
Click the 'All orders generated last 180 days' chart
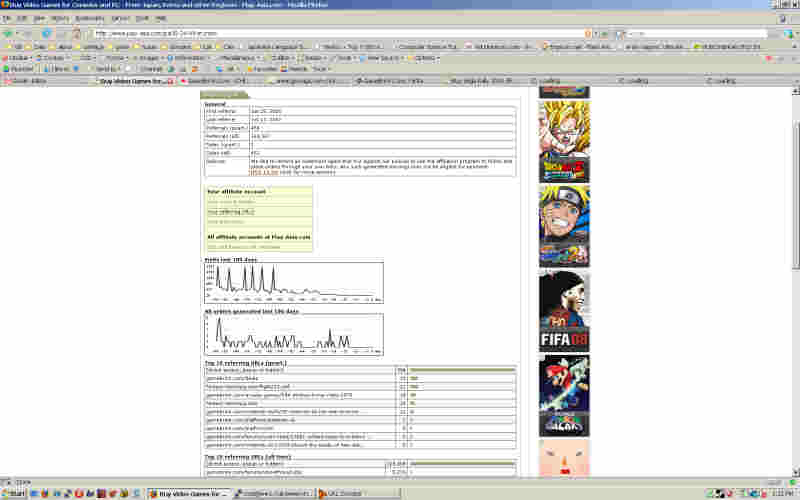click(x=294, y=335)
